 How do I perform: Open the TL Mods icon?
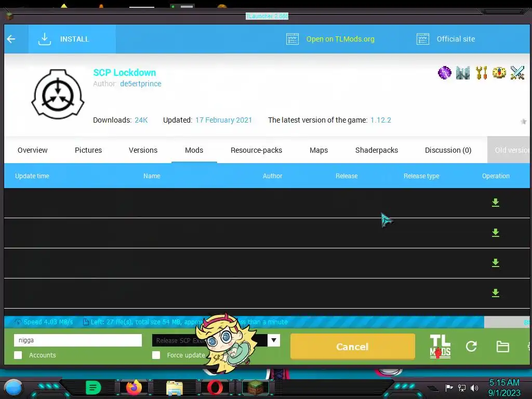[x=440, y=347]
